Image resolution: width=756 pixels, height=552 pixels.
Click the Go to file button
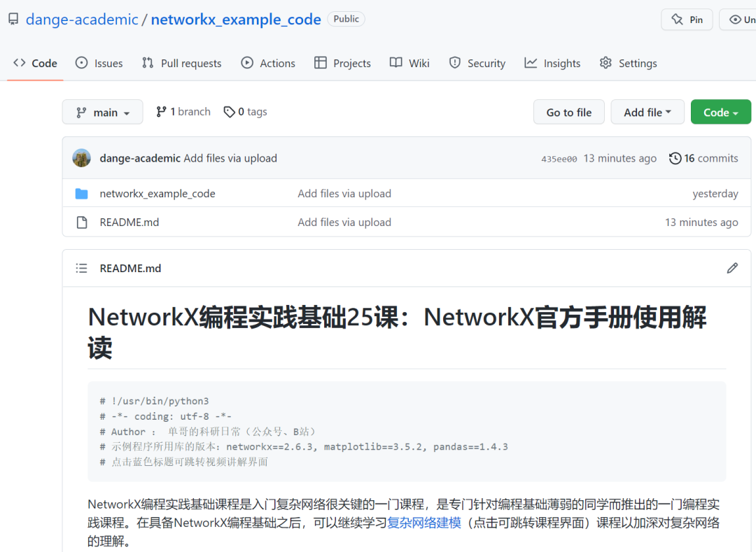[569, 112]
